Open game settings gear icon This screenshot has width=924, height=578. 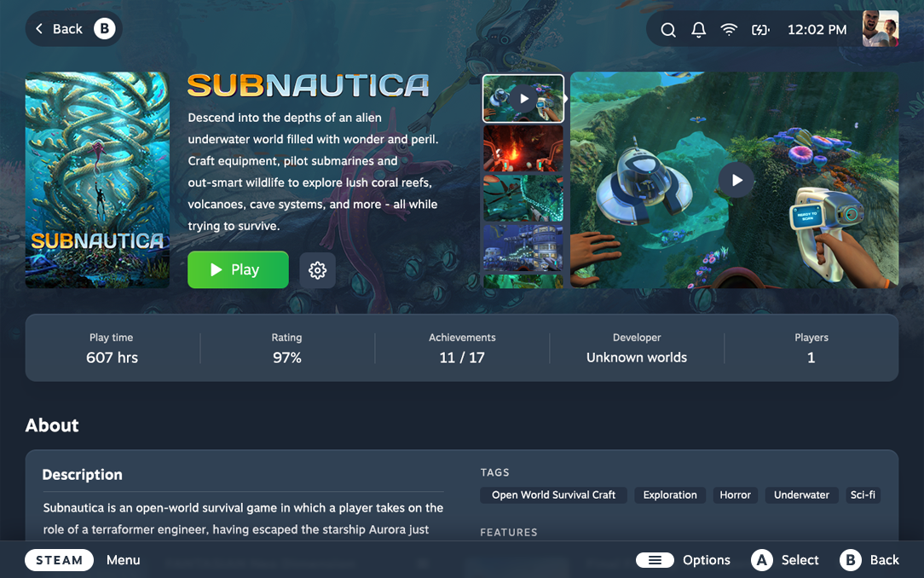tap(318, 270)
